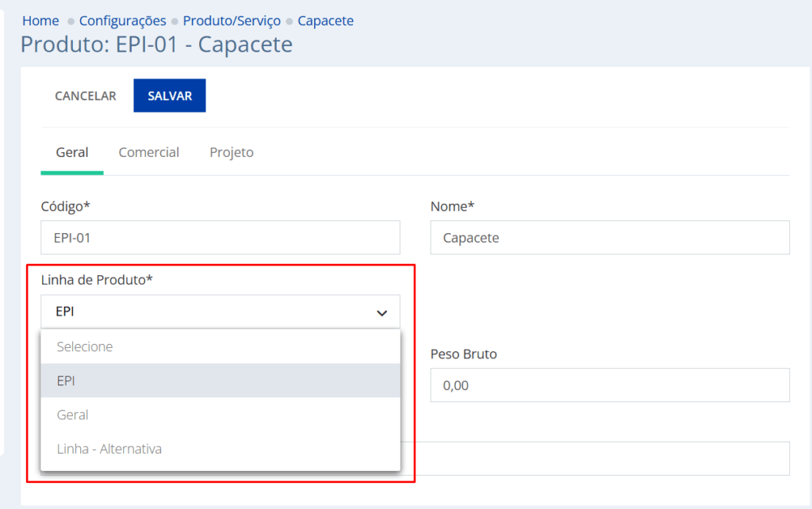Screen dimensions: 812x509
Task: Select the Geral product line option
Action: [220, 415]
